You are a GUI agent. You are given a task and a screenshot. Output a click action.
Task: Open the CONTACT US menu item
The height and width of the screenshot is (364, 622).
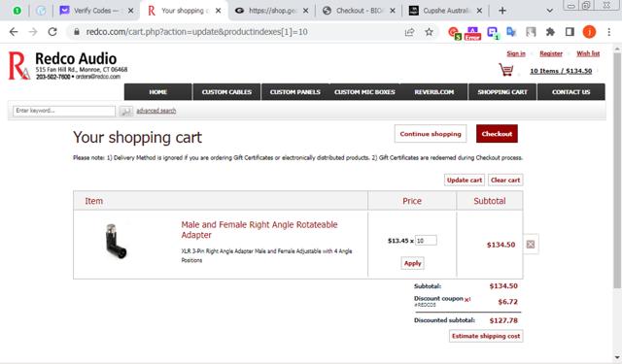tap(571, 92)
